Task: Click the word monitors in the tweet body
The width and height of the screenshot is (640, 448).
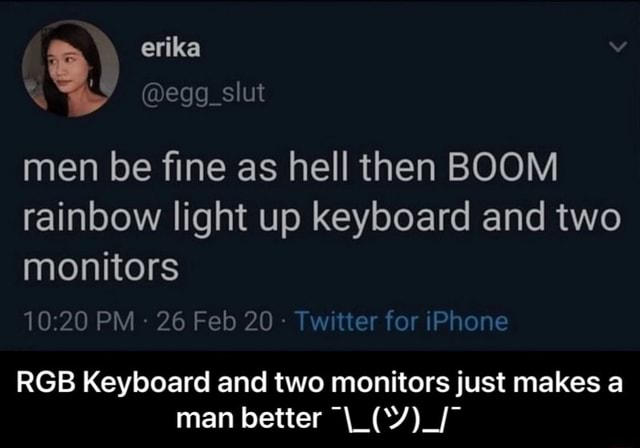Action: click(101, 267)
